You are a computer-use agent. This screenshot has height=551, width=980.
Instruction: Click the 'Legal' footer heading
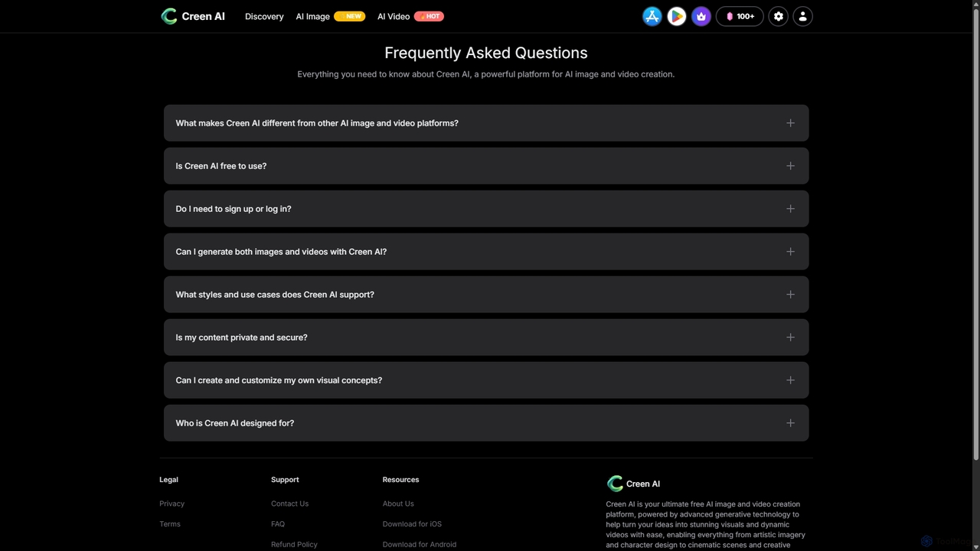168,480
